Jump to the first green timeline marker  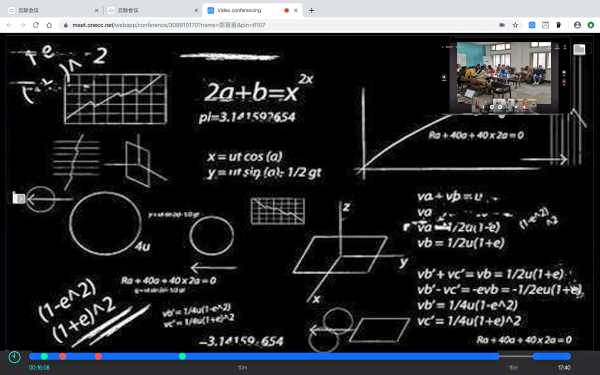pyautogui.click(x=44, y=356)
